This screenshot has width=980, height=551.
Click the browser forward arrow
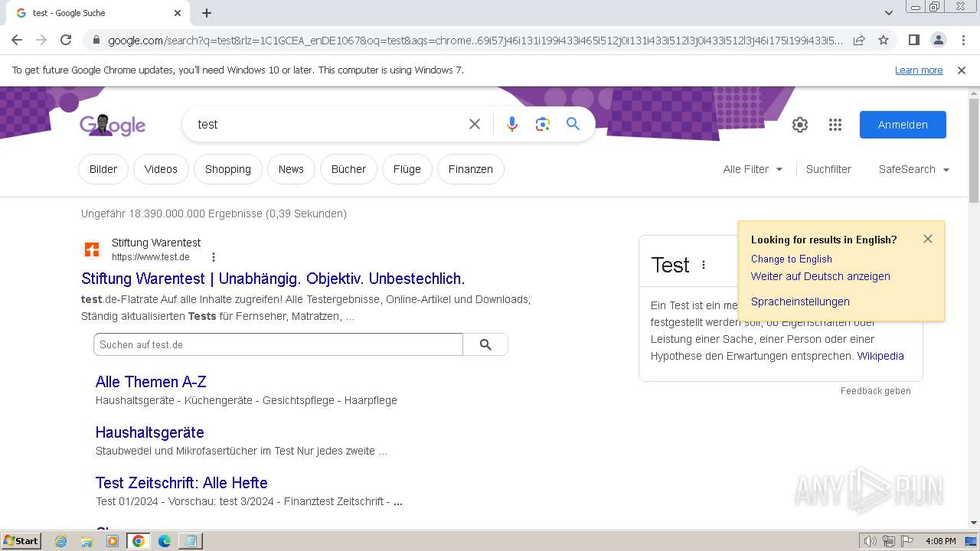(41, 40)
